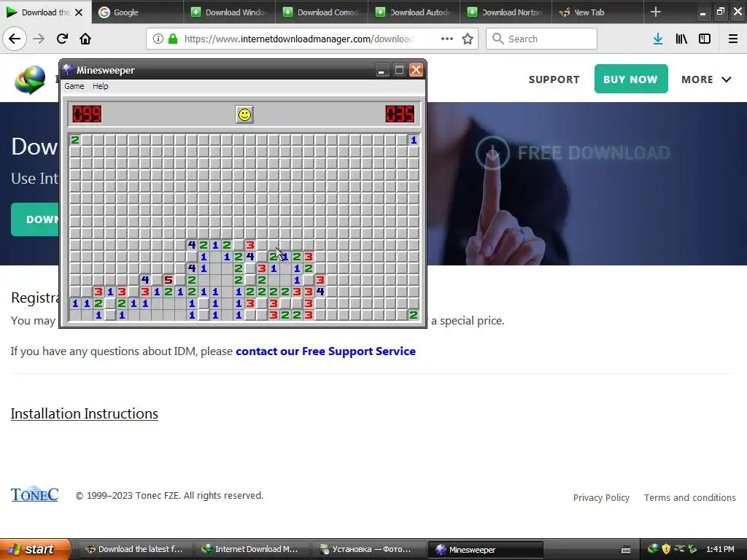This screenshot has width=747, height=560.
Task: Close the active Download tab
Action: click(x=79, y=12)
